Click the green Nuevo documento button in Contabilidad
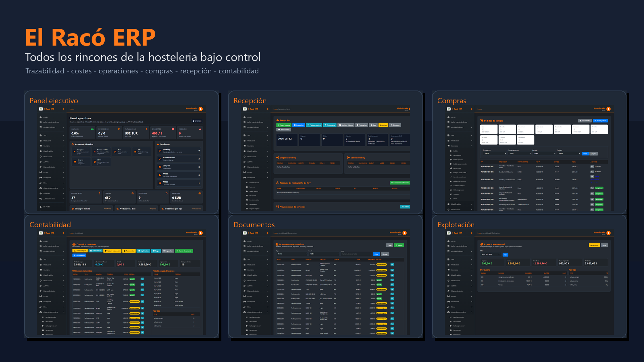This screenshot has width=644, height=362. point(184,251)
